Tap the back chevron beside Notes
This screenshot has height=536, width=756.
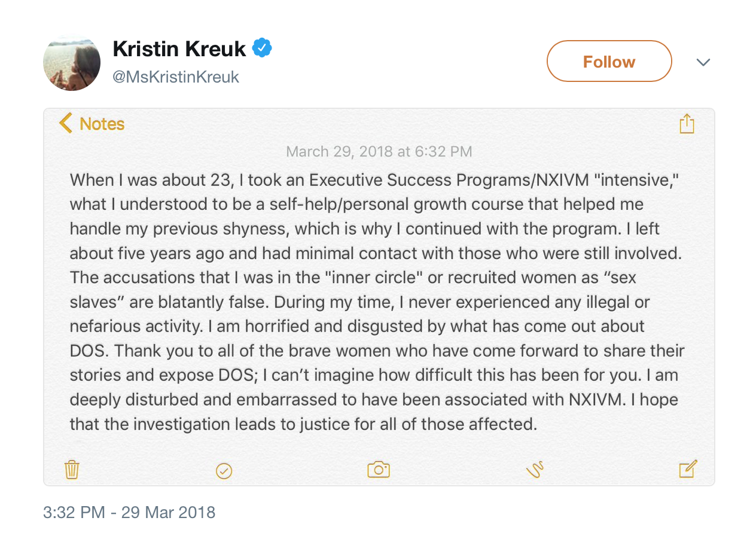[x=65, y=123]
